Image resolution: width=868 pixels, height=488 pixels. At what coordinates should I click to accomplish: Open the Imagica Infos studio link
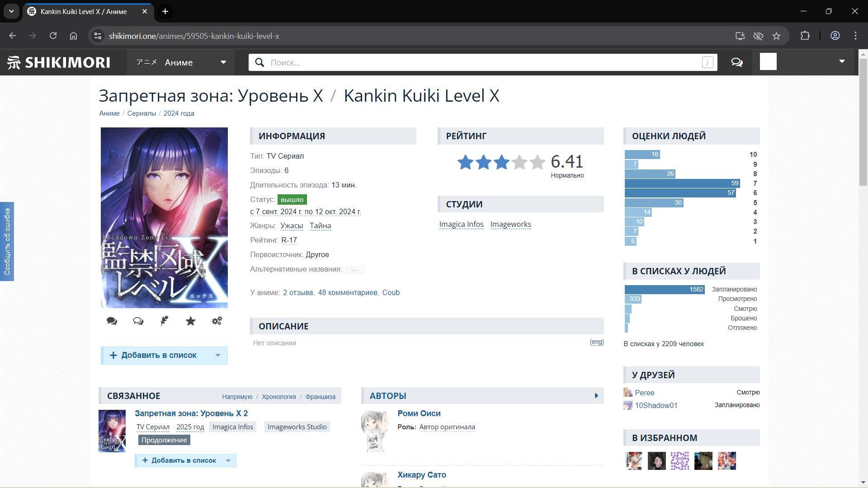coord(461,224)
